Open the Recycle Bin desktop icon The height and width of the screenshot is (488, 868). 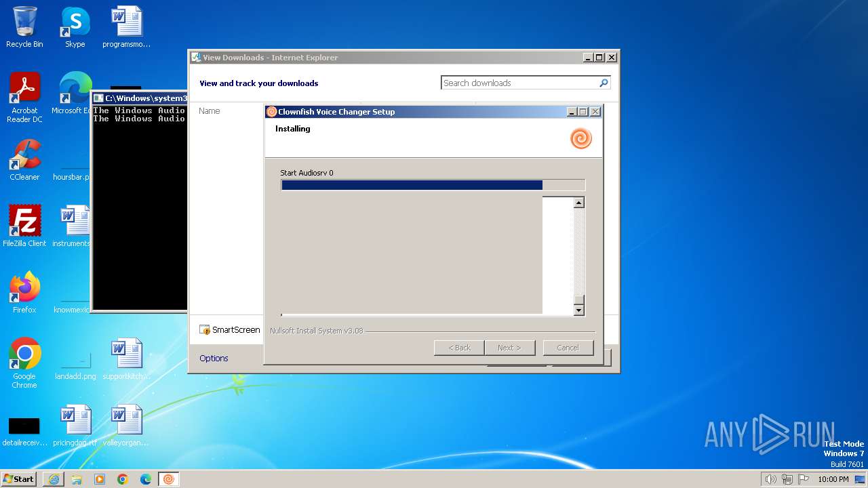(x=24, y=27)
